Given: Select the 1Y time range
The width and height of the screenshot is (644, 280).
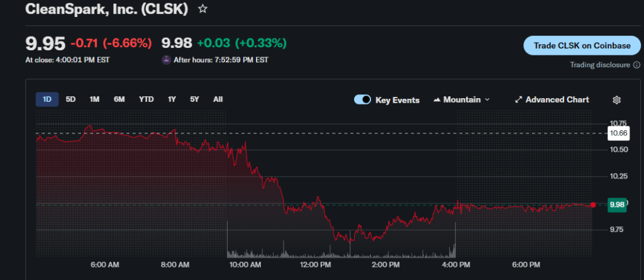Looking at the screenshot, I should point(172,99).
